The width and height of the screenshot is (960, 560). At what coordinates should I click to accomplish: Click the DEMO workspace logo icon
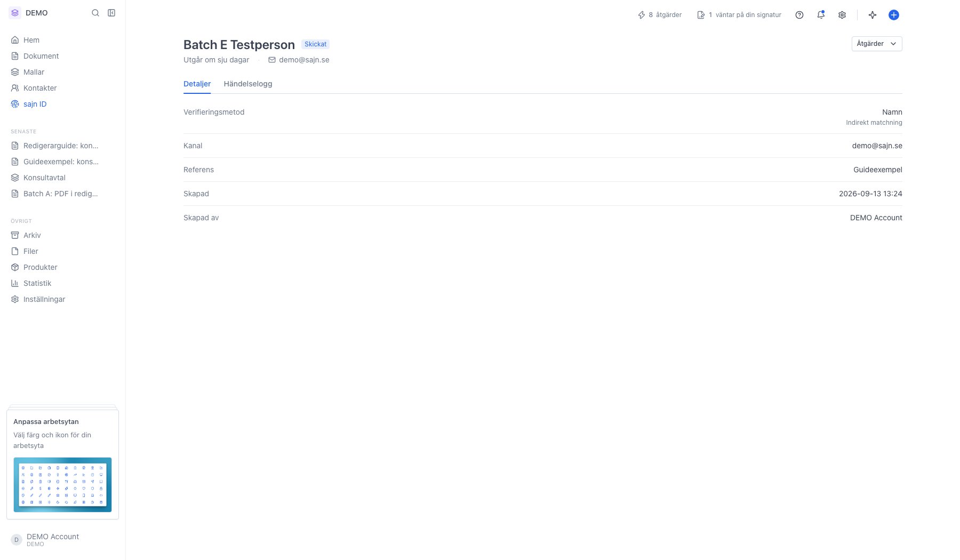point(15,13)
